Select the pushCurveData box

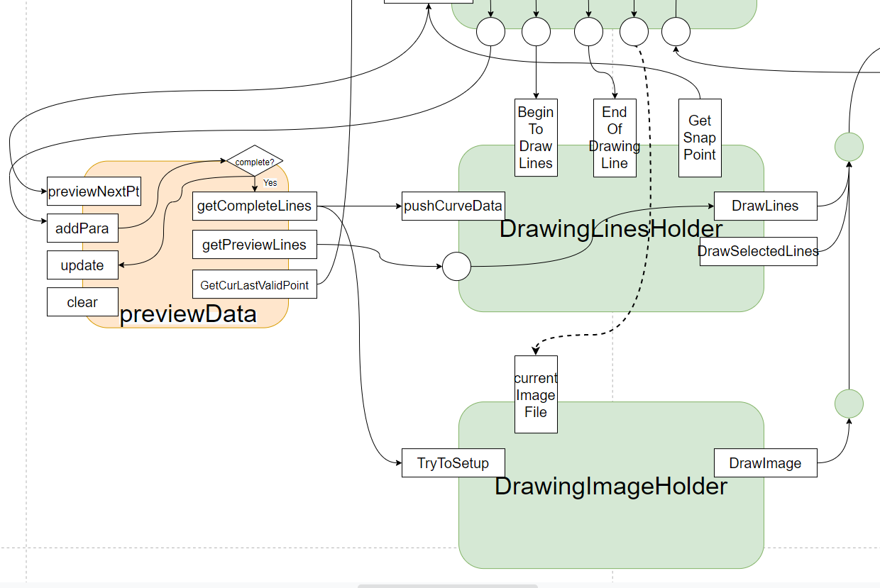pos(453,206)
